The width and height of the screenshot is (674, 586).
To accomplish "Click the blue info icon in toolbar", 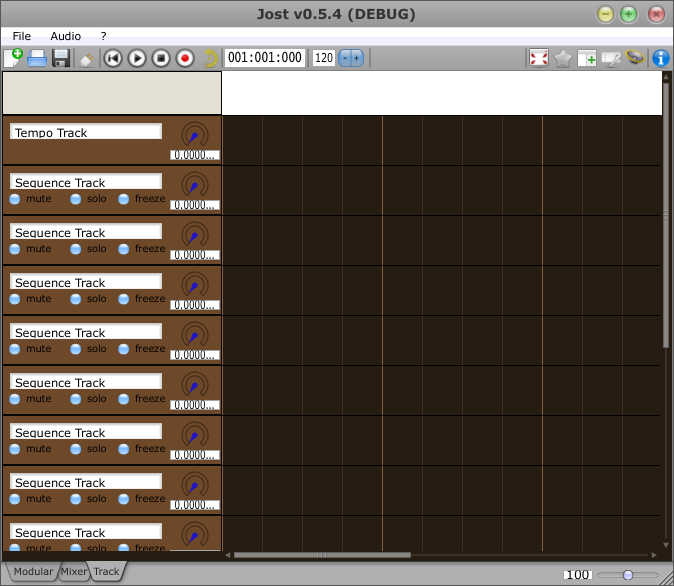I will (x=661, y=58).
